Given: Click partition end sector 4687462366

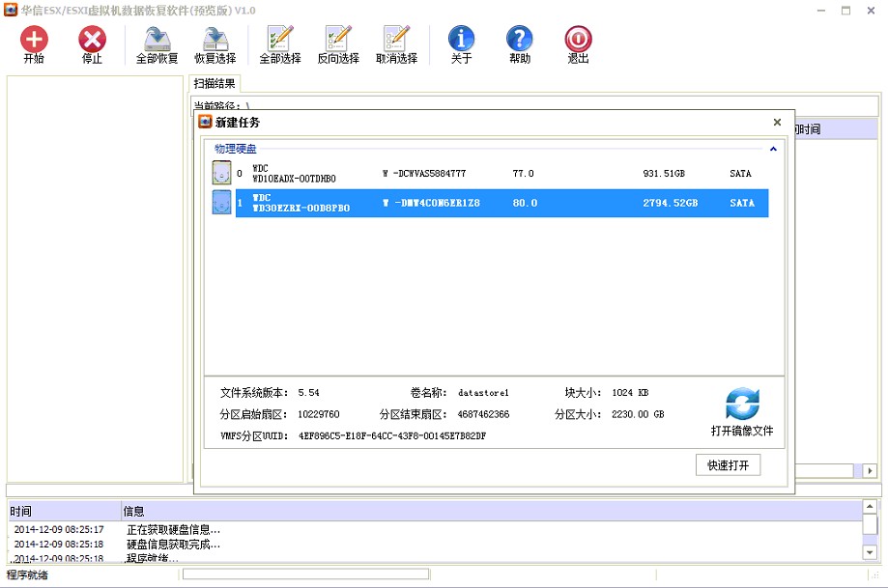Looking at the screenshot, I should (x=484, y=414).
